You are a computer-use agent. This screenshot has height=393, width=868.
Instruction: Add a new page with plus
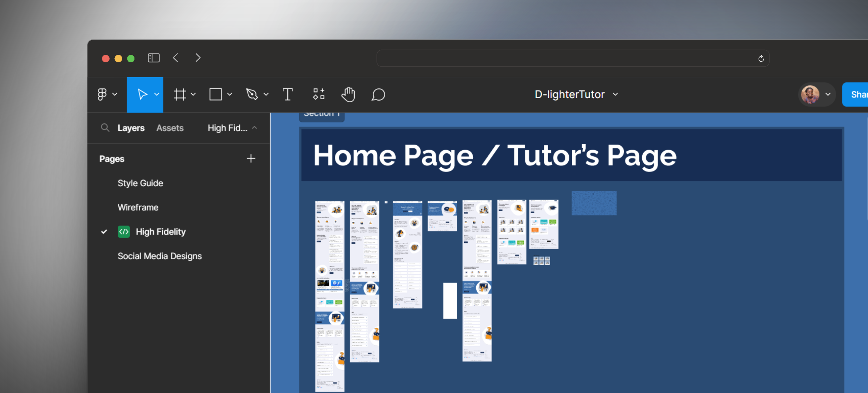click(251, 159)
